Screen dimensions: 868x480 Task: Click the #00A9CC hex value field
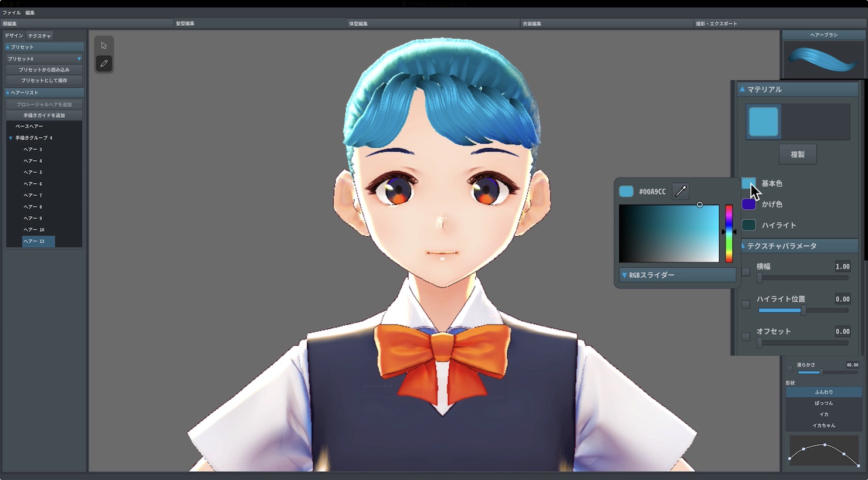point(652,192)
